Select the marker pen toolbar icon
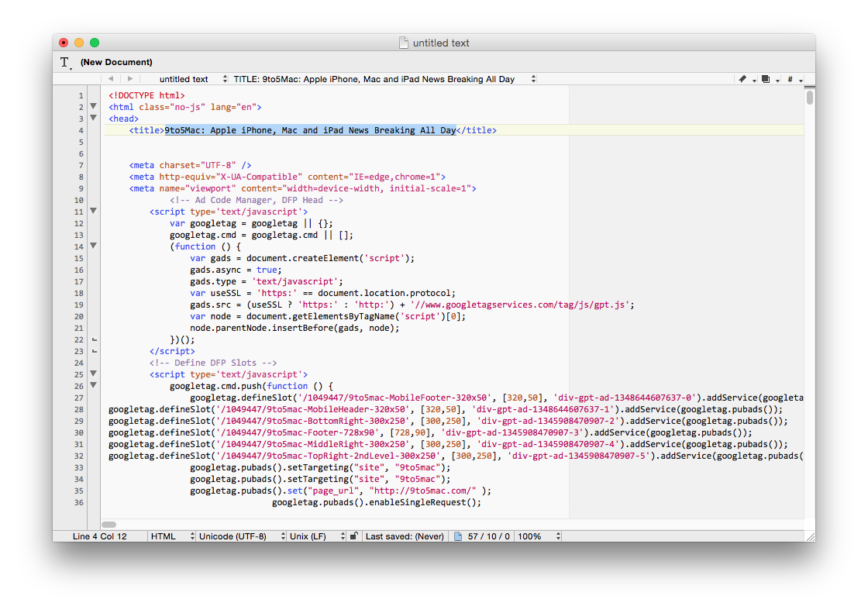 tap(742, 78)
